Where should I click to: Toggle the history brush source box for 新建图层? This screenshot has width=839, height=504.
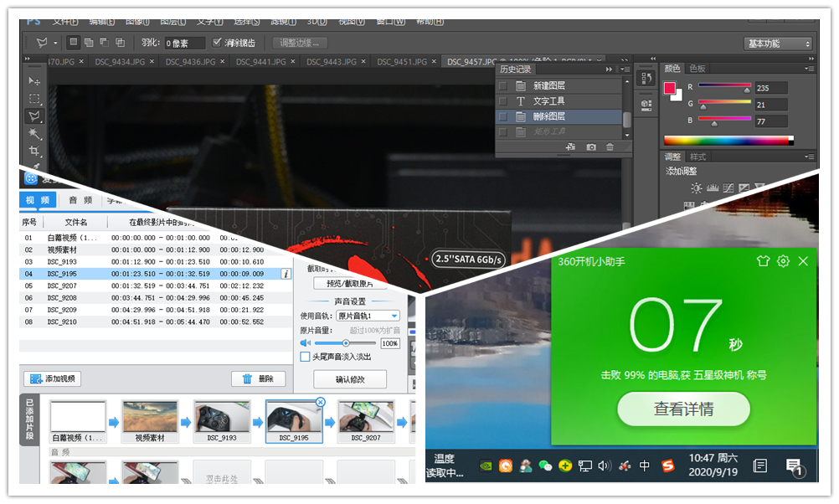[503, 85]
